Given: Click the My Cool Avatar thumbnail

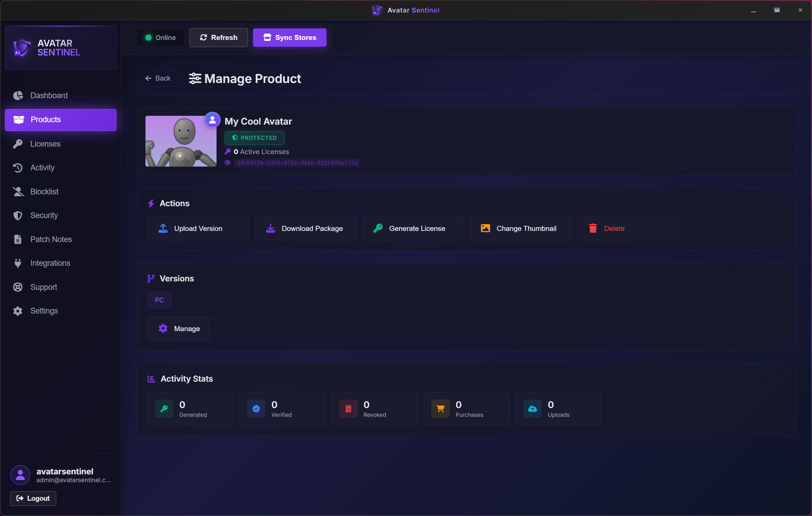Looking at the screenshot, I should coord(180,141).
